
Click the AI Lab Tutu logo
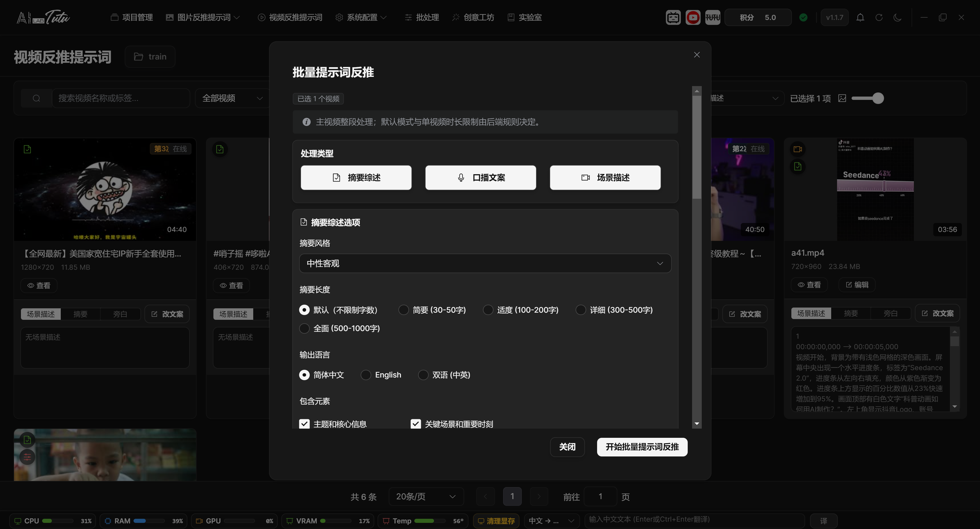43,18
